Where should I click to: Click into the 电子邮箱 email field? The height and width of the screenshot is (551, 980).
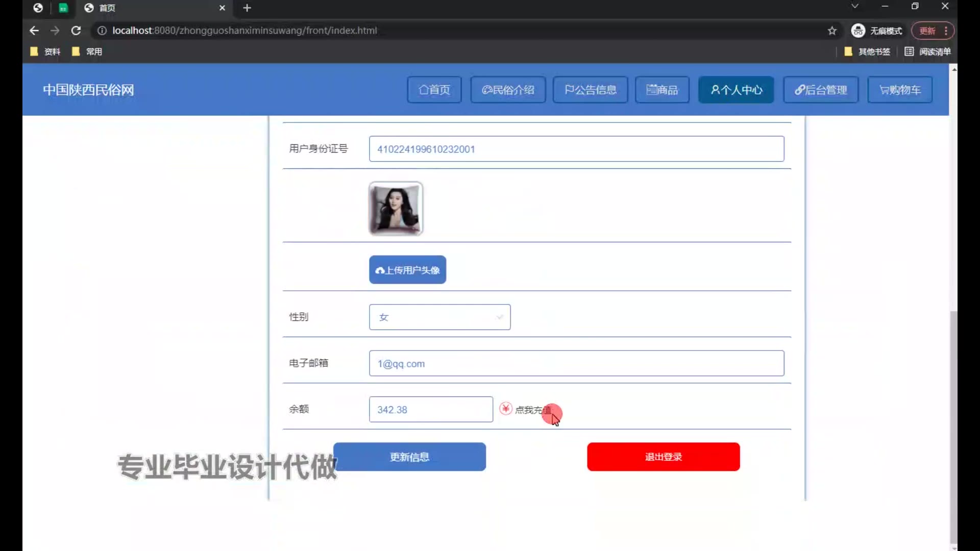pos(576,364)
